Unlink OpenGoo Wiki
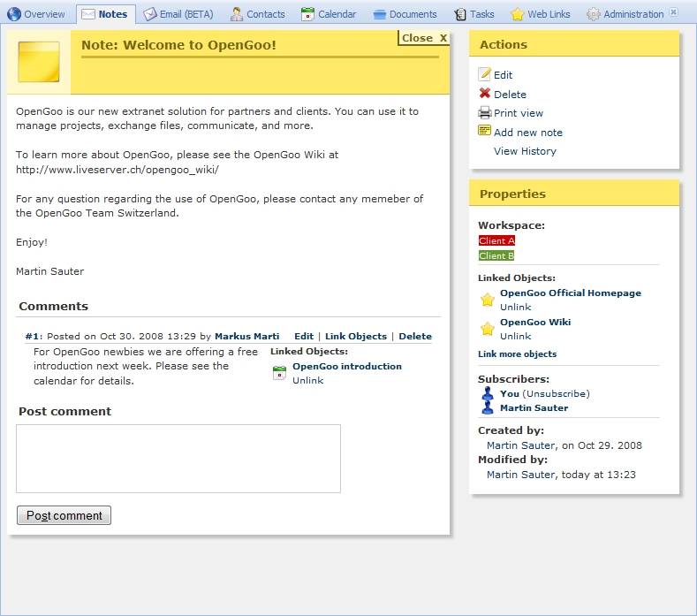Viewport: 697px width, 616px height. coord(515,336)
